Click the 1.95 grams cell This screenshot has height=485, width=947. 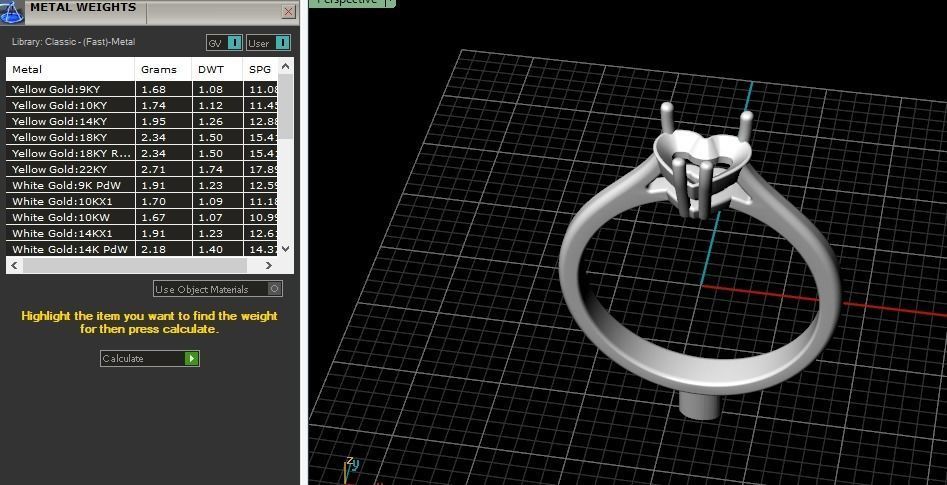click(x=163, y=121)
